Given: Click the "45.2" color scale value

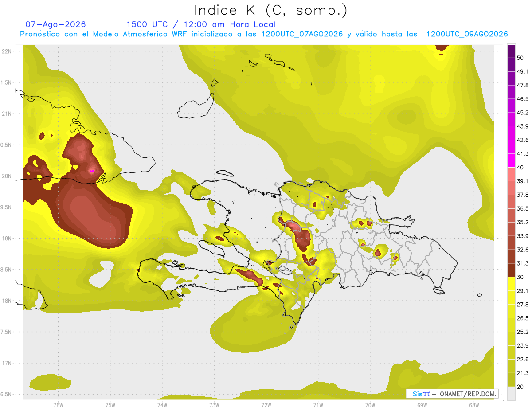Looking at the screenshot, I should pos(523,113).
